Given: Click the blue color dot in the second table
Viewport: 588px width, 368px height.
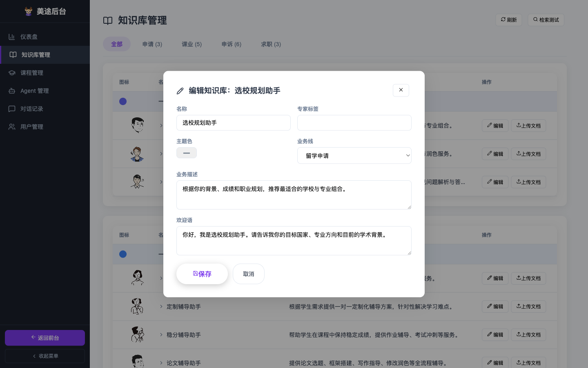Looking at the screenshot, I should coord(123,254).
